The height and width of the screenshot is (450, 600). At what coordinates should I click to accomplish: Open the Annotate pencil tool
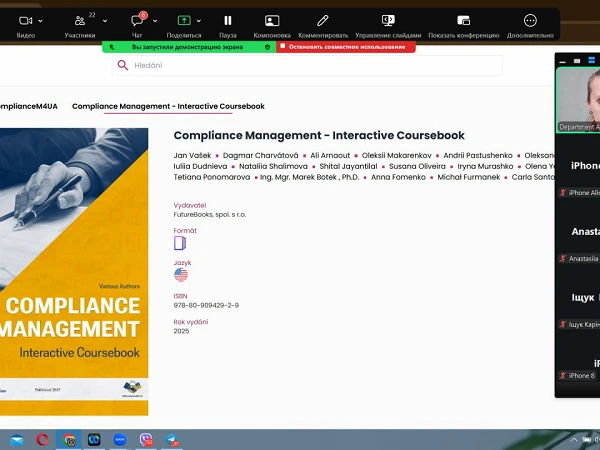(x=322, y=20)
